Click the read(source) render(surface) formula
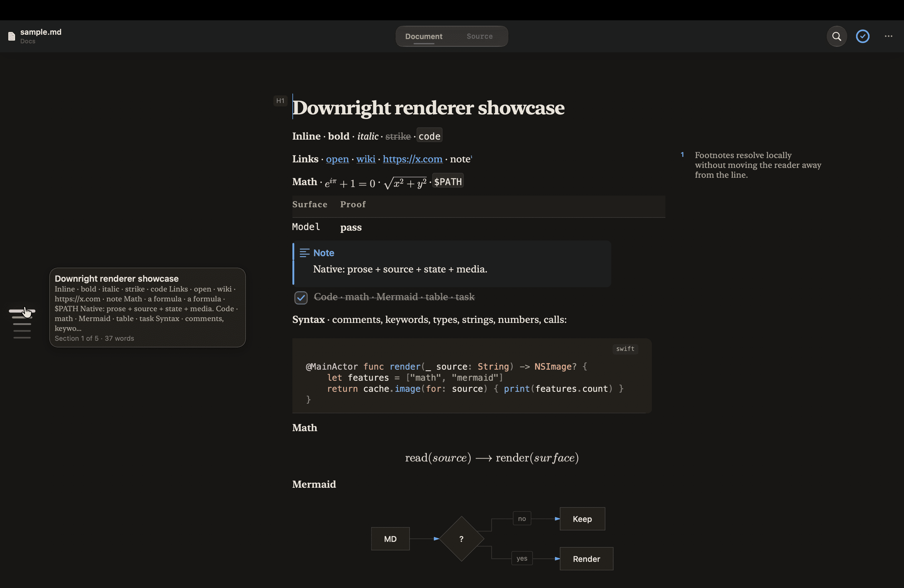The height and width of the screenshot is (588, 904). 492,458
